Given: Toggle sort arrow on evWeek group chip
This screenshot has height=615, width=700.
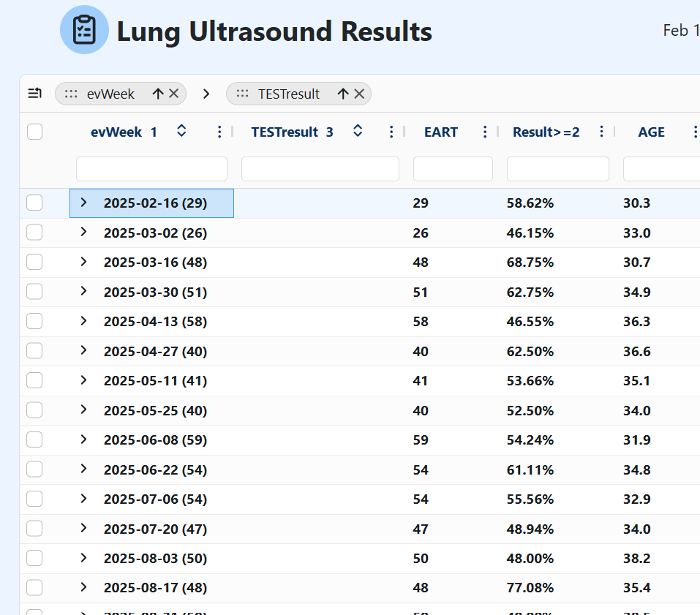Looking at the screenshot, I should tap(157, 94).
